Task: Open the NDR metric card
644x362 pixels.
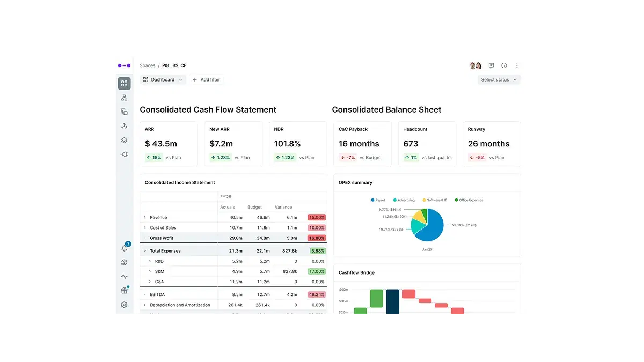Action: tap(298, 144)
